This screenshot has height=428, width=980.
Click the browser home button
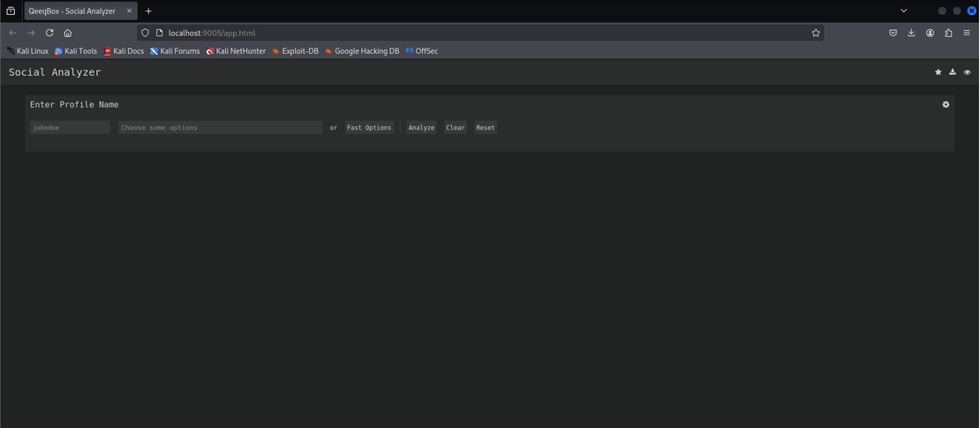click(x=68, y=33)
